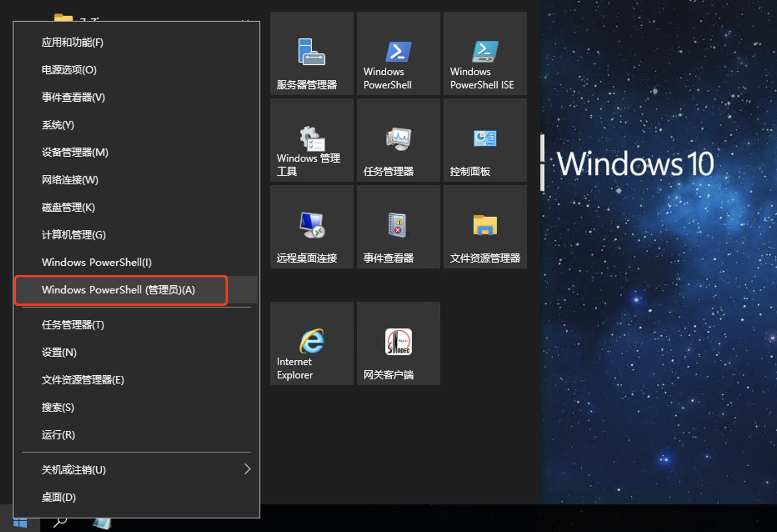Choose Windows PowerShell(I) menu entry
The width and height of the screenshot is (777, 532).
point(136,262)
